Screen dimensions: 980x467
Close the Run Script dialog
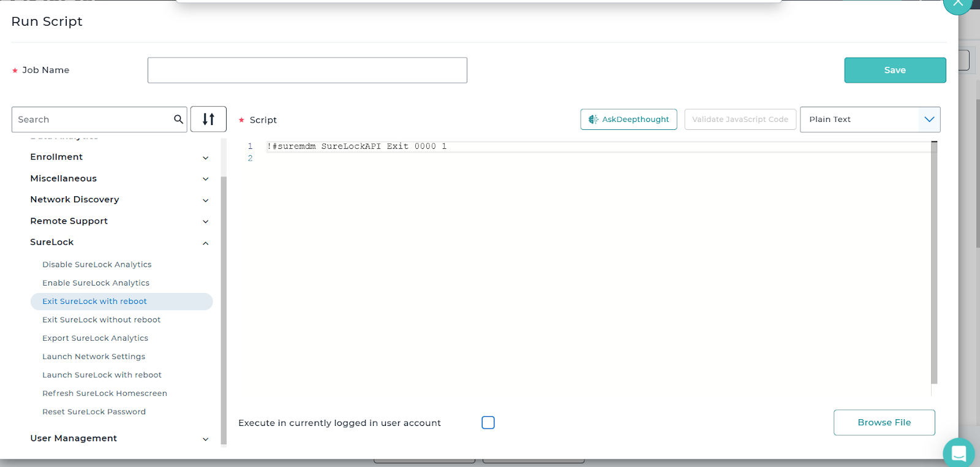coord(957,4)
